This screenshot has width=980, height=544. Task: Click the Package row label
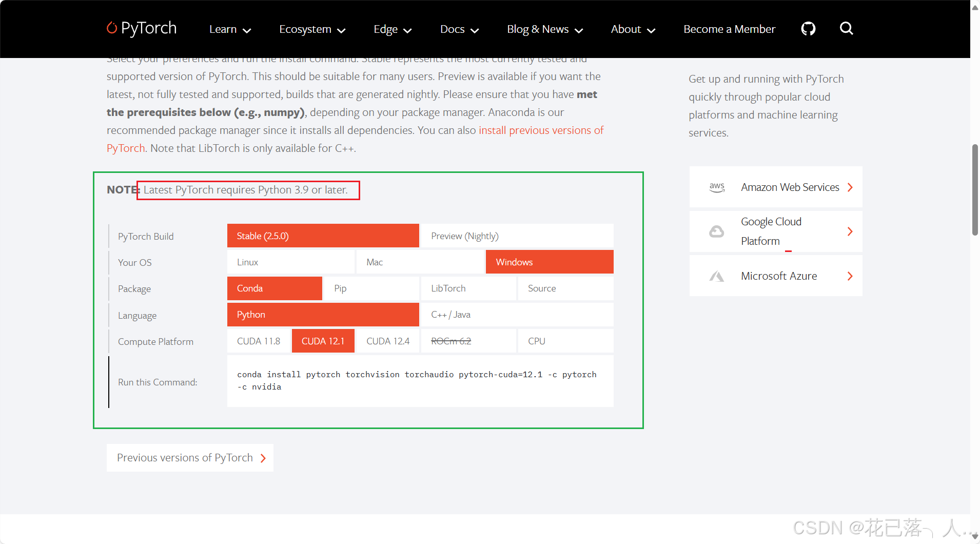click(134, 289)
